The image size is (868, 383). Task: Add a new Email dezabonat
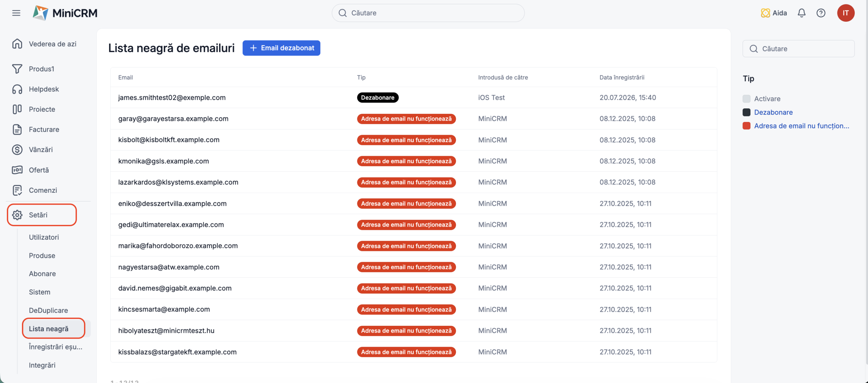[x=281, y=48]
